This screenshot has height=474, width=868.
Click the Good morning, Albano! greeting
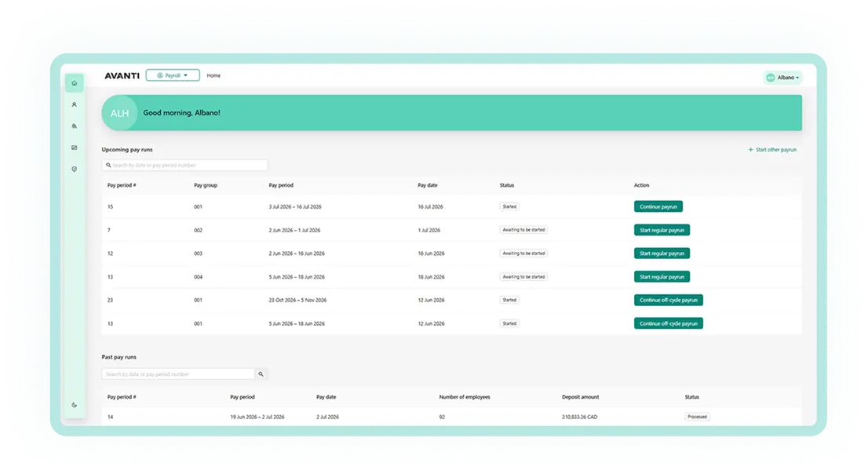click(181, 113)
